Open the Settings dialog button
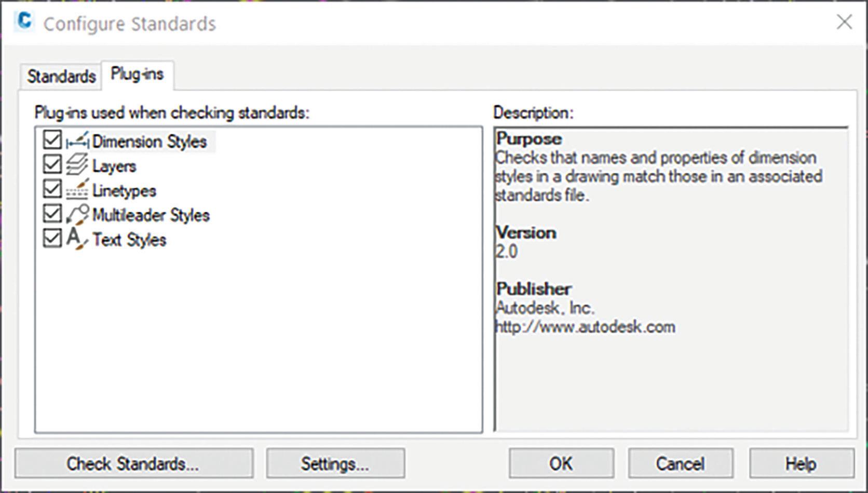The height and width of the screenshot is (493, 868). [x=335, y=463]
